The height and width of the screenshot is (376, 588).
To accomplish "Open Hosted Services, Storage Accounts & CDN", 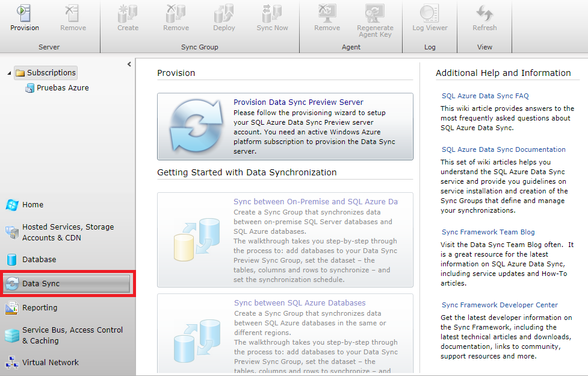I will [67, 233].
